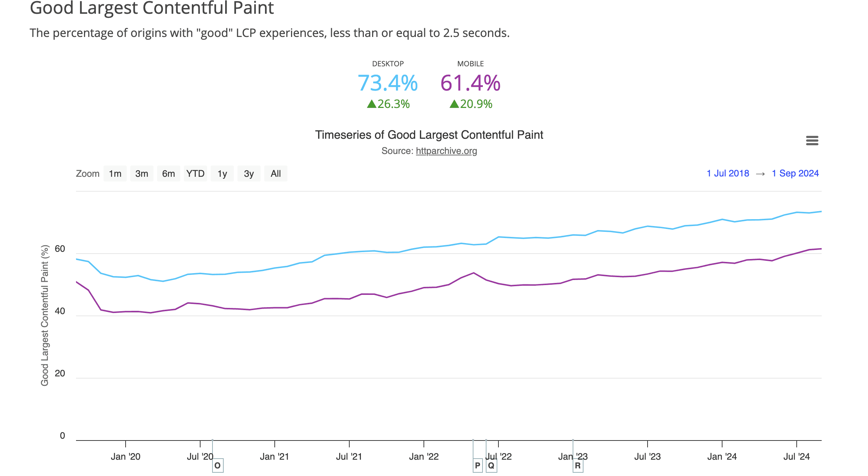Select the 6m zoom option
Screen dimensions: 868x476
tap(169, 174)
